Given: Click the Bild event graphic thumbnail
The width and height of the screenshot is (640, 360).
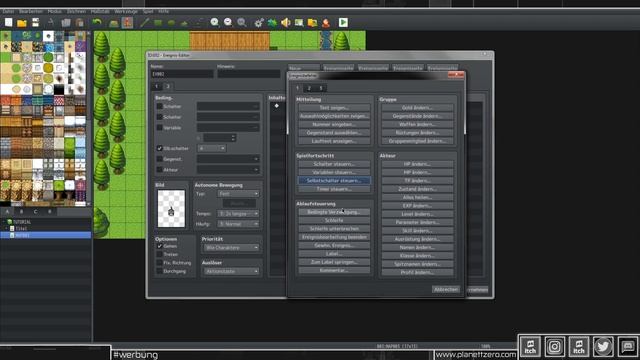Looking at the screenshot, I should [x=171, y=209].
